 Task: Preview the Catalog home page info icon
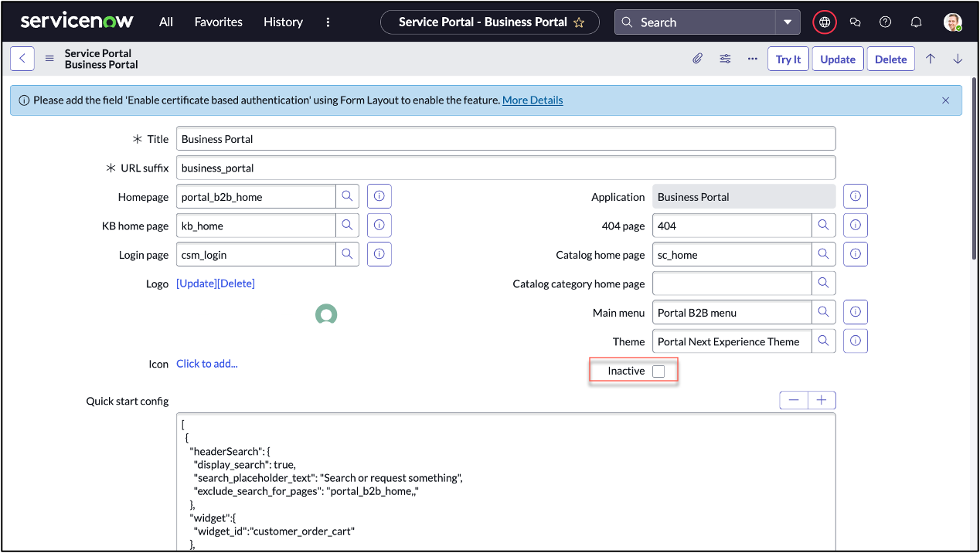[x=856, y=254]
